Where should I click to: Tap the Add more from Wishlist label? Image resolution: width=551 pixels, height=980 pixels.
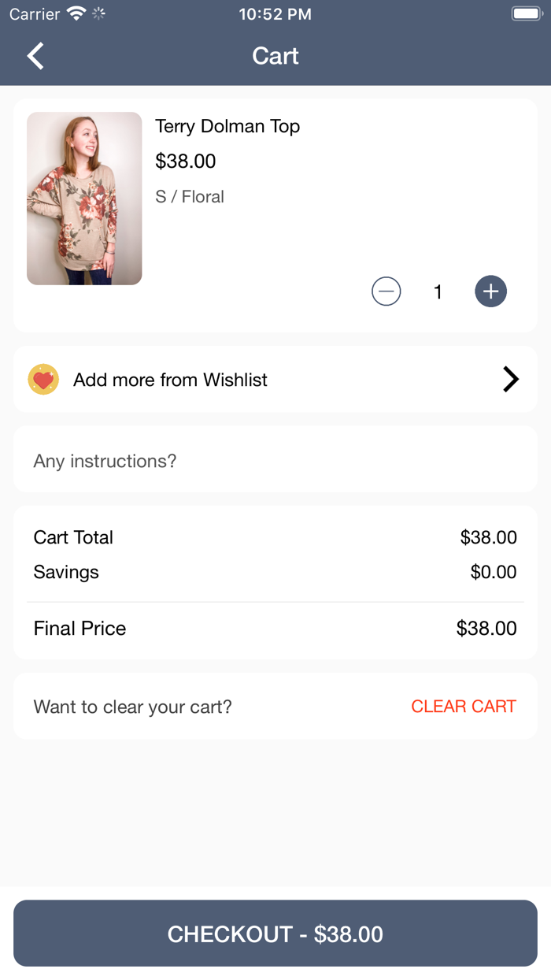point(170,380)
